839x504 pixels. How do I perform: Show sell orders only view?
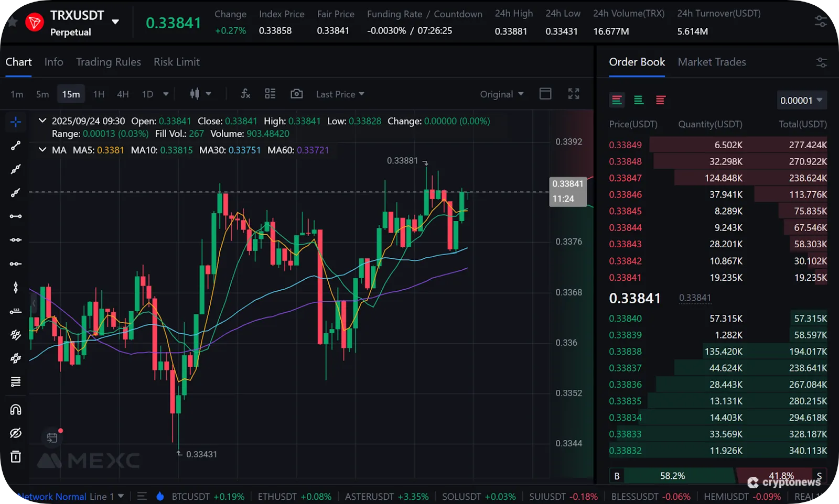[661, 100]
